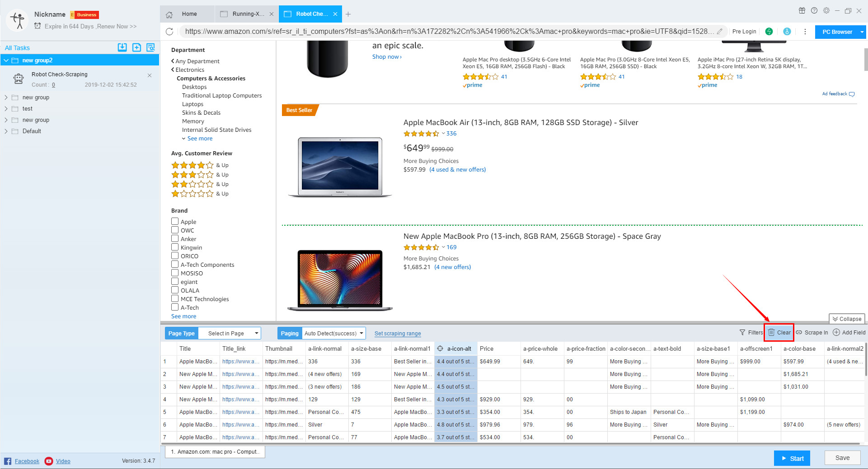Click the import task icon in All Tasks

tap(122, 47)
